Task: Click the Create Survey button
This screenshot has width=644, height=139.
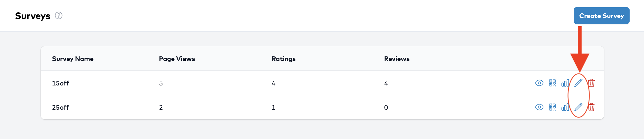Action: pyautogui.click(x=601, y=16)
